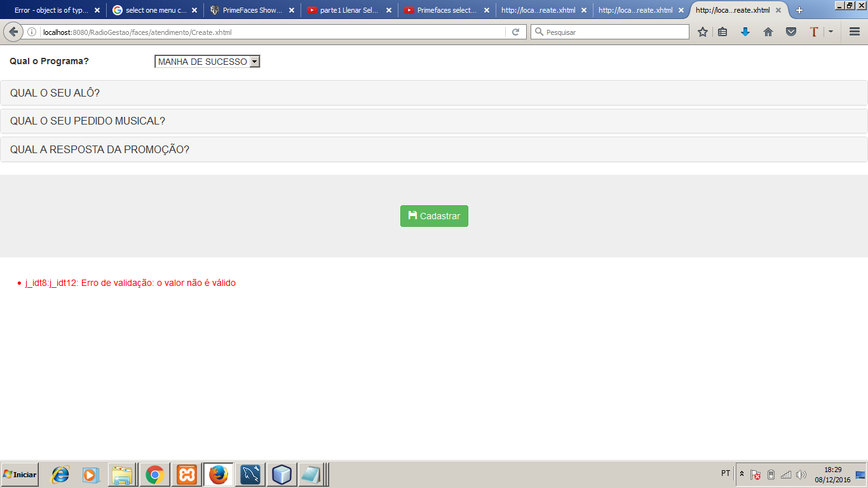The width and height of the screenshot is (868, 488).
Task: Open the Iniciar start menu
Action: 19,475
